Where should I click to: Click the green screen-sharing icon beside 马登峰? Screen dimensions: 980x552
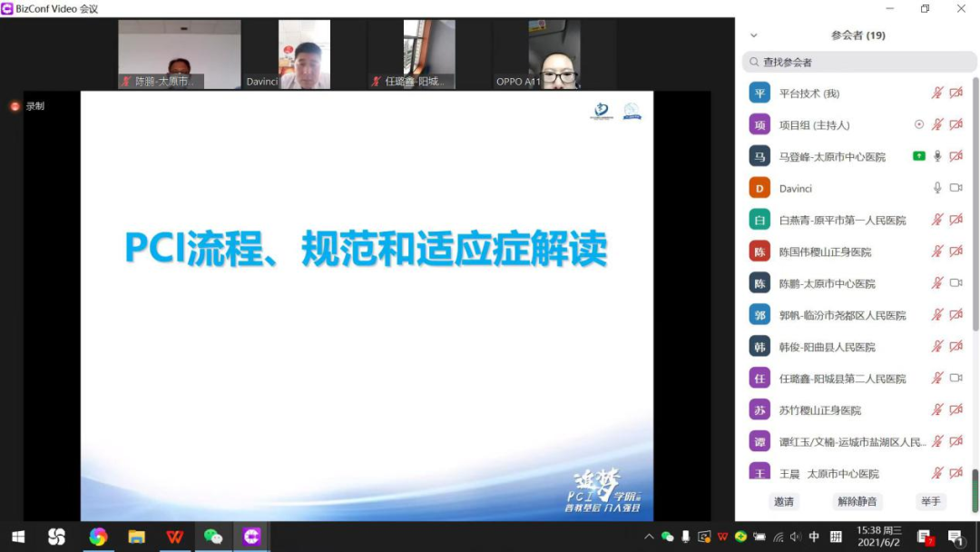919,156
